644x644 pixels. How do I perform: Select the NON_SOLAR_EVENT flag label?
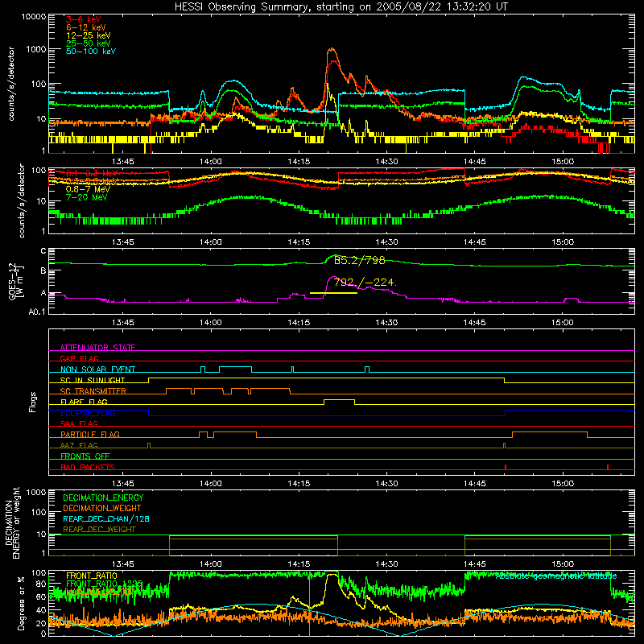click(x=97, y=369)
